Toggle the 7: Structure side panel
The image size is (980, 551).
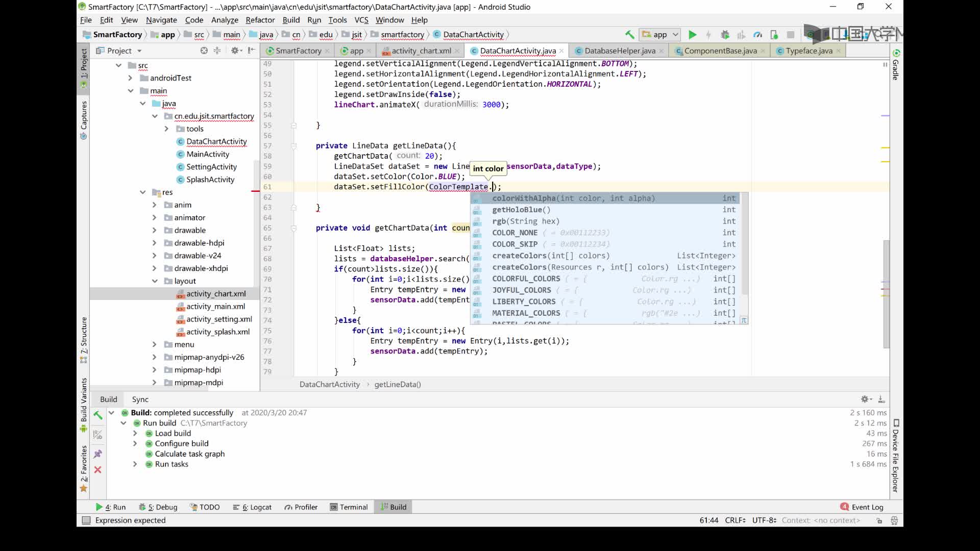[x=84, y=340]
